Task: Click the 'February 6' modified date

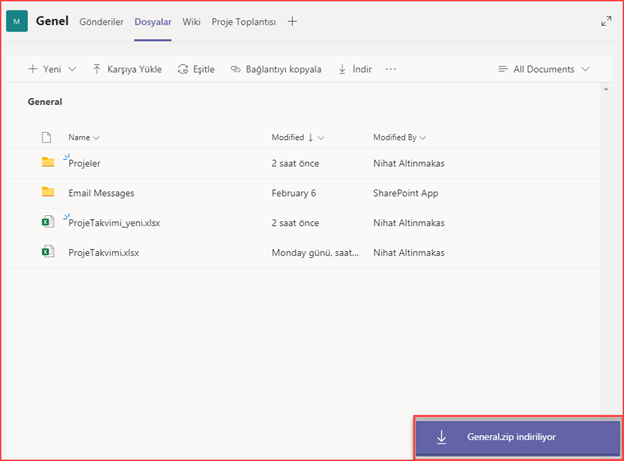Action: click(294, 193)
